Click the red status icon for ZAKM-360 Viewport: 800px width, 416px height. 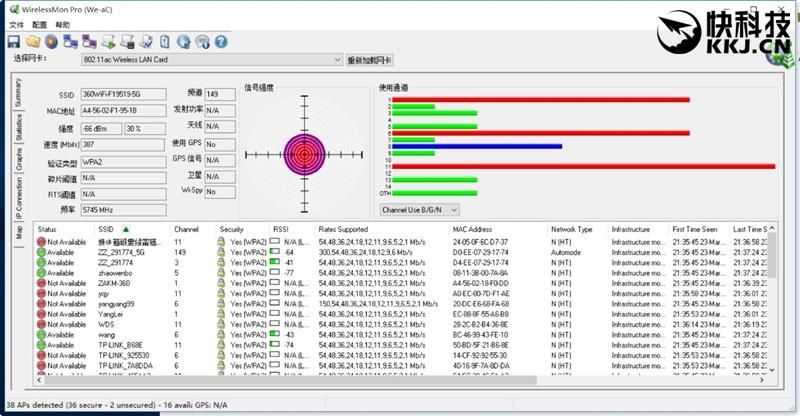click(x=41, y=283)
